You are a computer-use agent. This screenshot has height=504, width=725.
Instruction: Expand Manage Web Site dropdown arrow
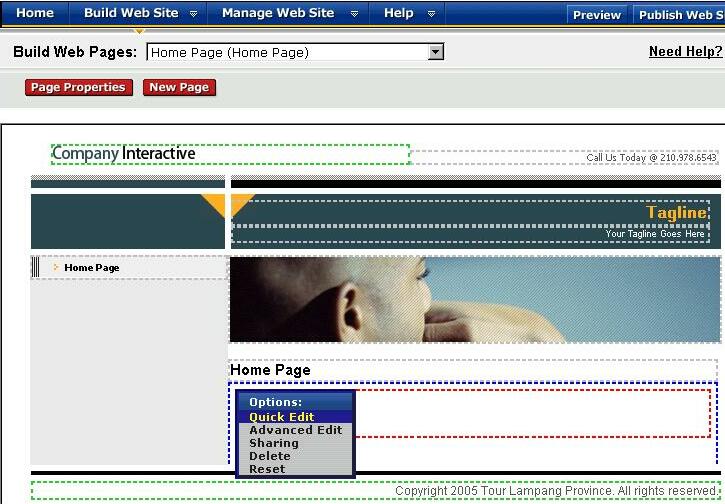pyautogui.click(x=354, y=14)
